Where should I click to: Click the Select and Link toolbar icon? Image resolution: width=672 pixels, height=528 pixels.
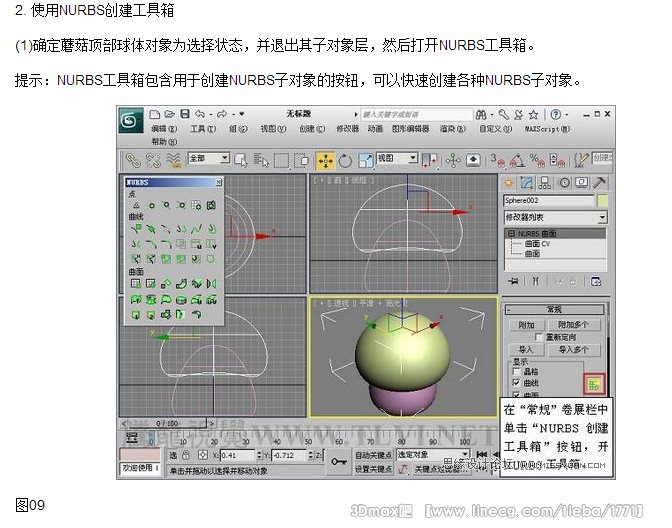133,160
